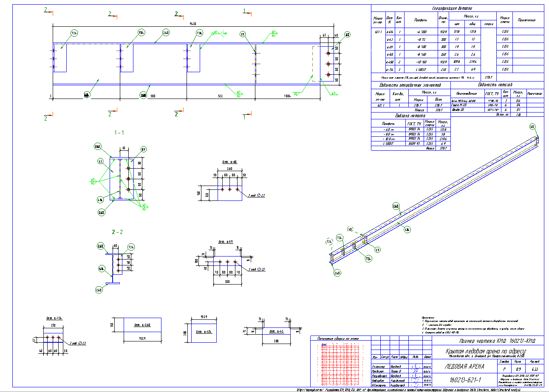Select the "300" dimension under Дет. к-59

pos(228,282)
